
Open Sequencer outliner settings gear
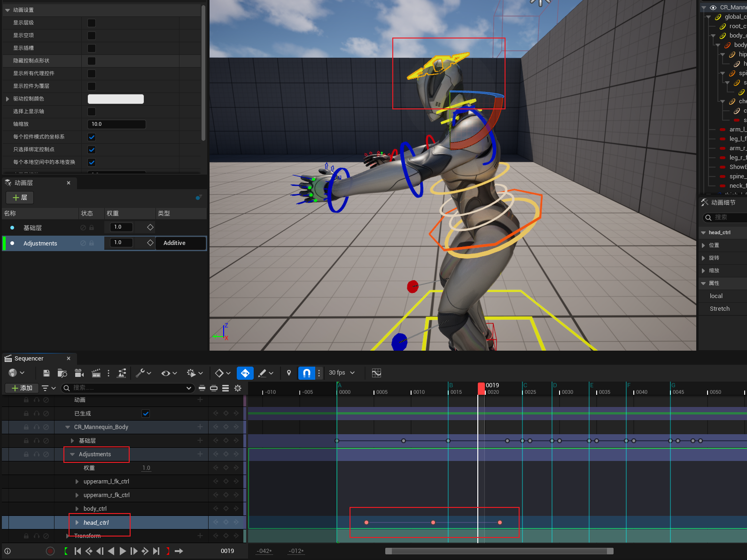(238, 388)
